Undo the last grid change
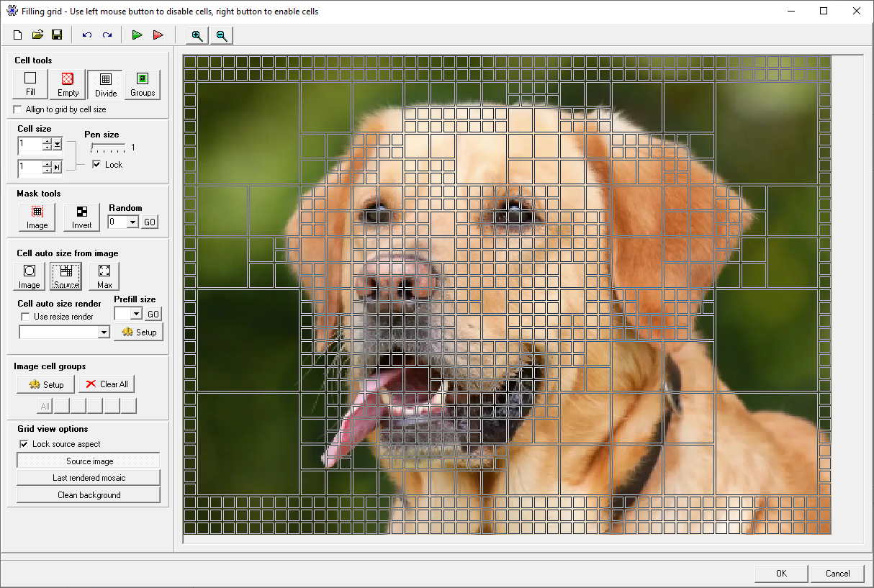Screen dimensions: 874x588 tap(86, 35)
